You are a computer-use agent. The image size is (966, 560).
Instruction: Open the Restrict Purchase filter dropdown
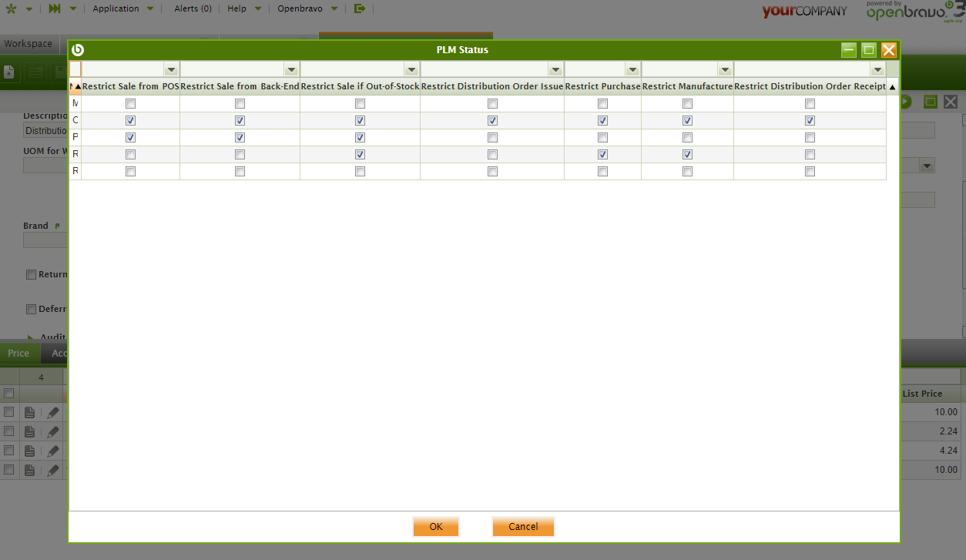click(x=632, y=70)
